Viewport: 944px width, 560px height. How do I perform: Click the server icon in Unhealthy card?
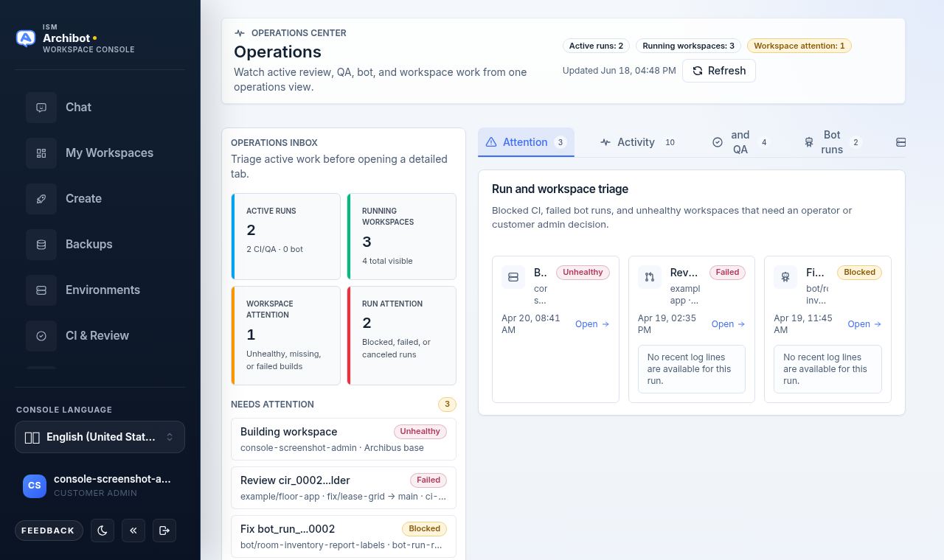tap(513, 277)
